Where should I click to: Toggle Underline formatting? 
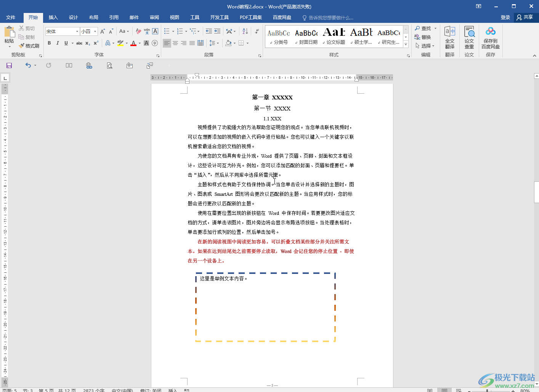(x=66, y=43)
